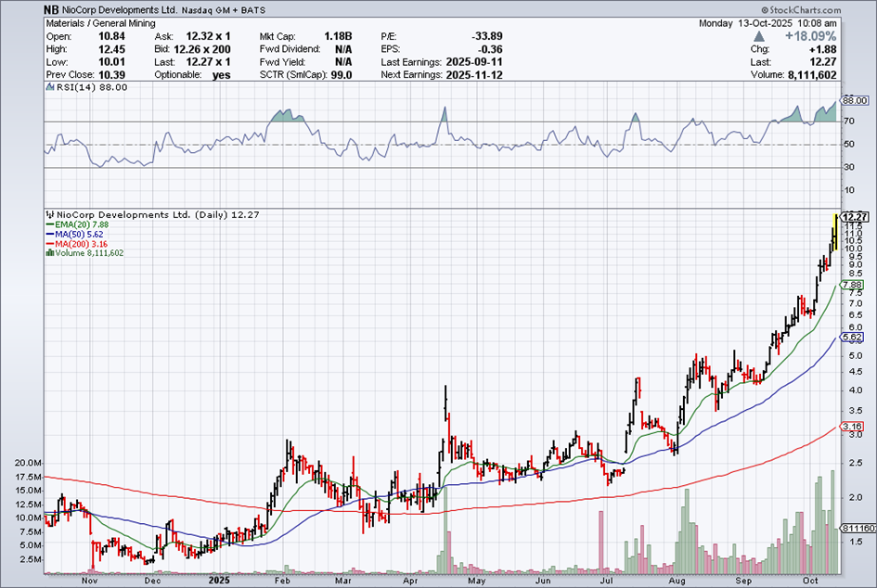
Task: Click the MA(200) 3.16 legend entry
Action: tap(81, 244)
